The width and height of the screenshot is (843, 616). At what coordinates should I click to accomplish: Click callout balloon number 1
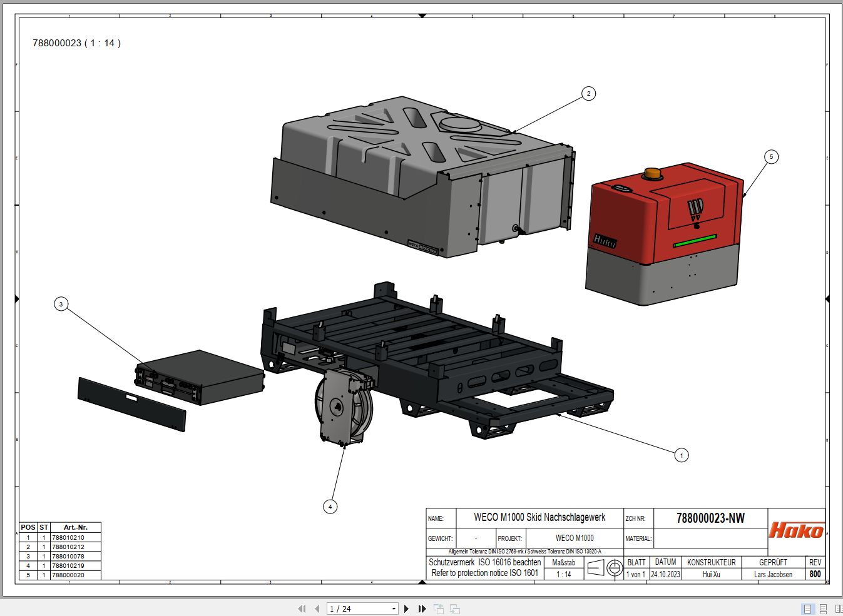(x=682, y=455)
